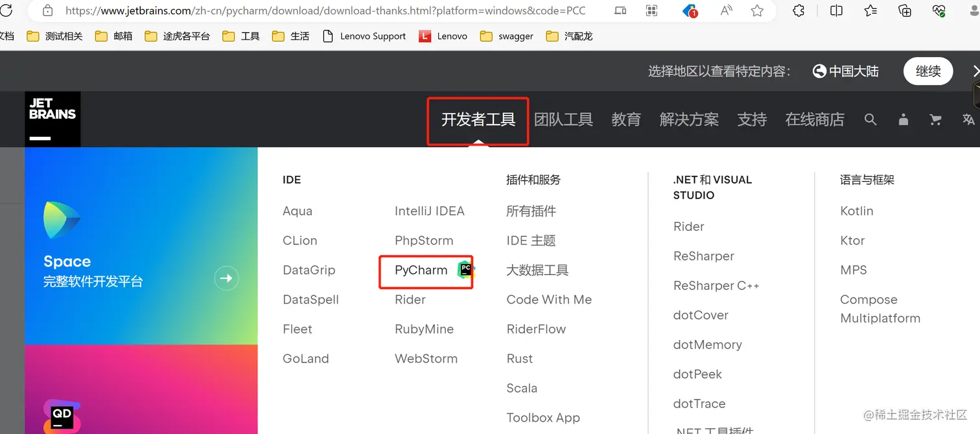Open Toolbox App link
Viewport: 980px width, 434px height.
coord(543,418)
